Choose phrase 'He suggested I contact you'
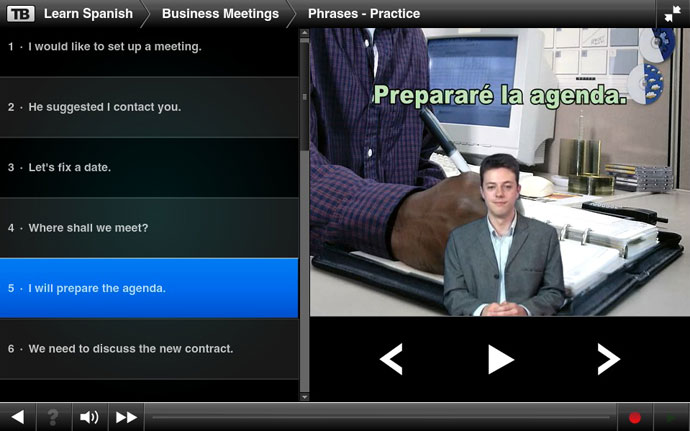This screenshot has width=690, height=431. point(148,107)
